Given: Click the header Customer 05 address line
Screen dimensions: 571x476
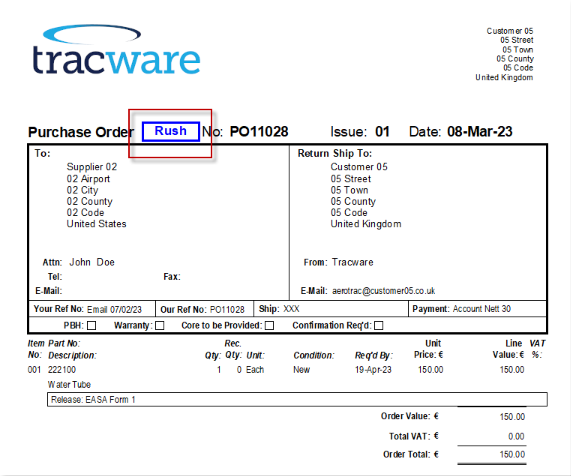Looking at the screenshot, I should (x=510, y=31).
